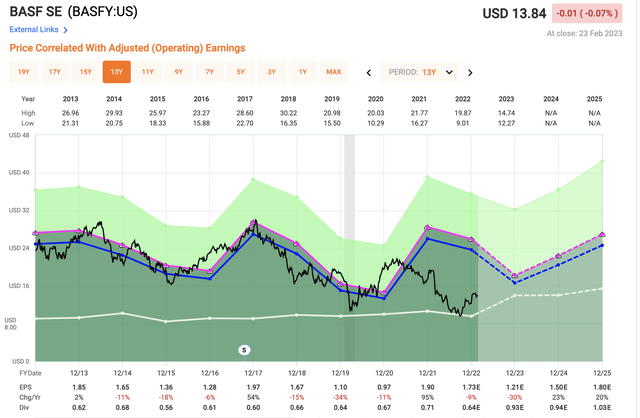Click the 2025 year column header

[x=594, y=99]
